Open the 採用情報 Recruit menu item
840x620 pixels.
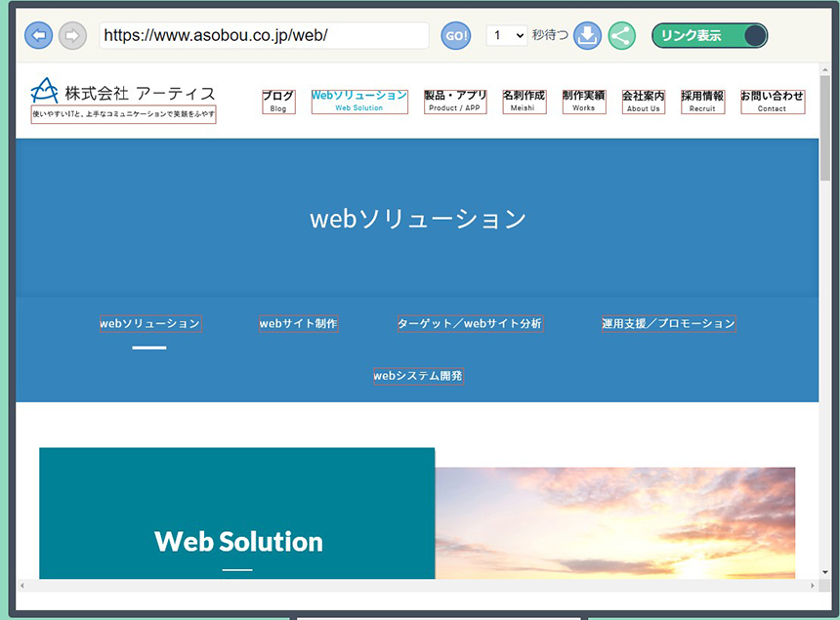702,102
